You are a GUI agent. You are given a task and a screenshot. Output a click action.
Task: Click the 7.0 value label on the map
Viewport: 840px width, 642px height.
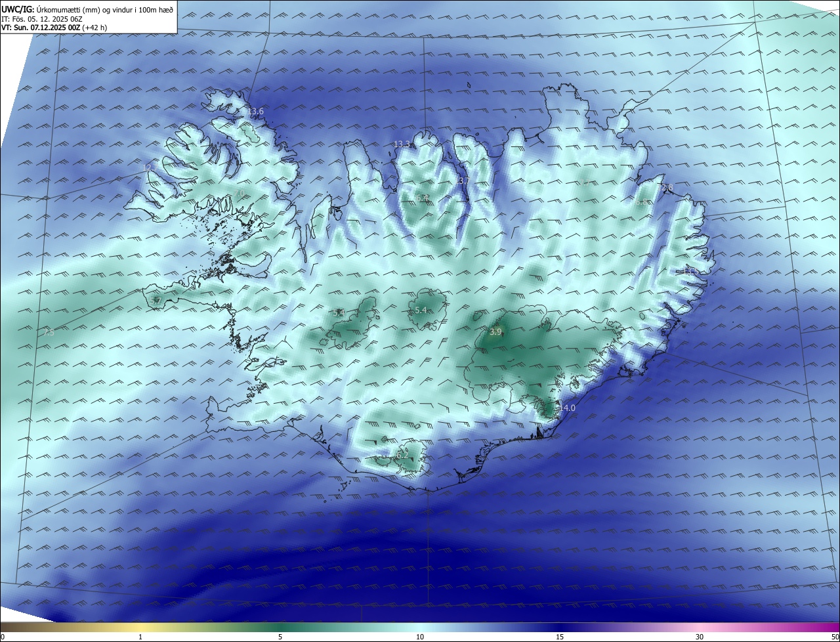240,194
